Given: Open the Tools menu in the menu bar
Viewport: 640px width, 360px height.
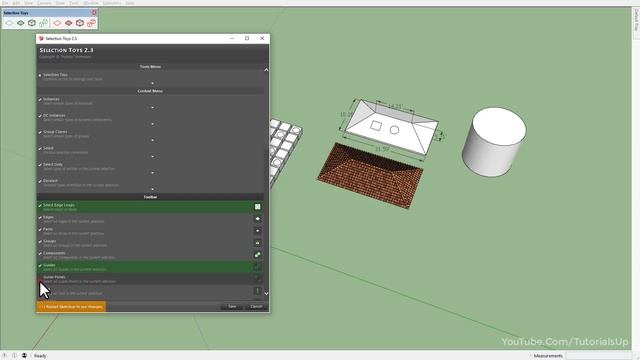Looking at the screenshot, I should (74, 3).
